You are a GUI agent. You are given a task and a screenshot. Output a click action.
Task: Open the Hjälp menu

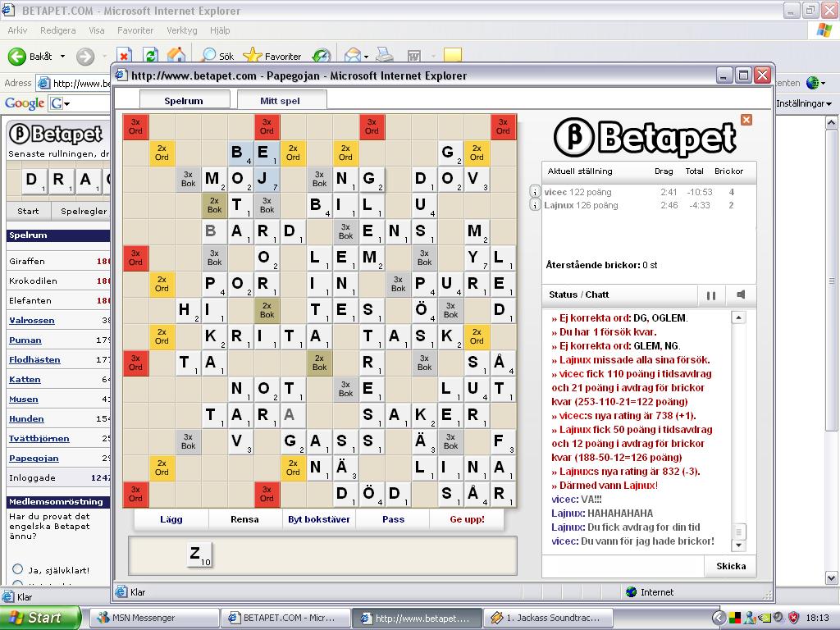[x=220, y=30]
